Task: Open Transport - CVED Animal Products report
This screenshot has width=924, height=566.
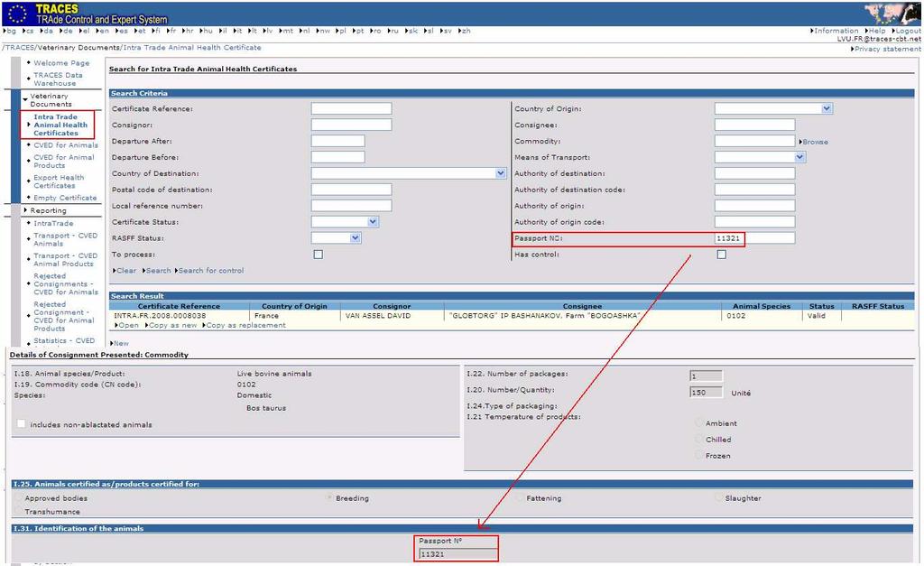Action: pos(65,260)
